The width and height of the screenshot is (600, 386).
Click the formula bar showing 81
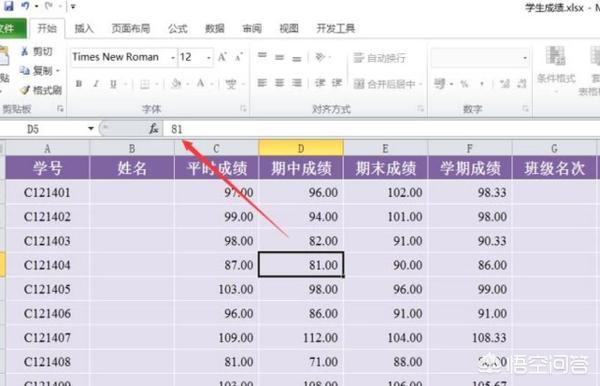pyautogui.click(x=381, y=129)
